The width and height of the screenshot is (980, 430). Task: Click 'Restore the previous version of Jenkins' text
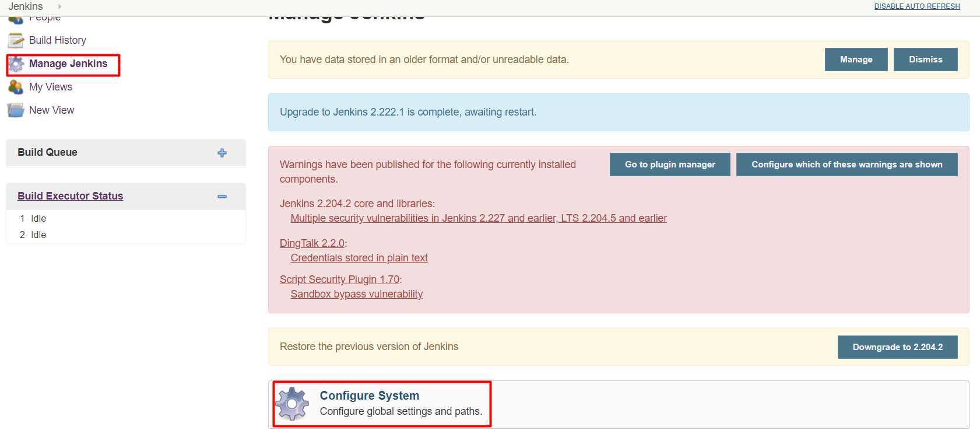369,347
